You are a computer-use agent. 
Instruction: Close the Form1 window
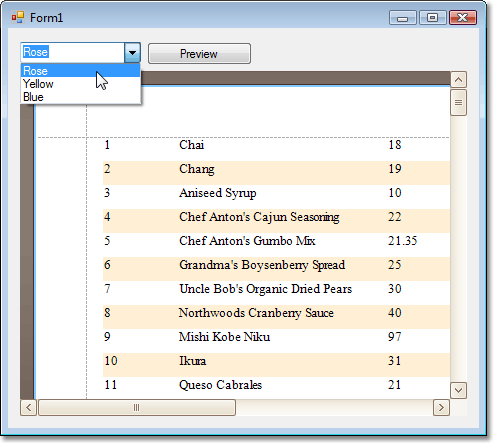tap(463, 18)
